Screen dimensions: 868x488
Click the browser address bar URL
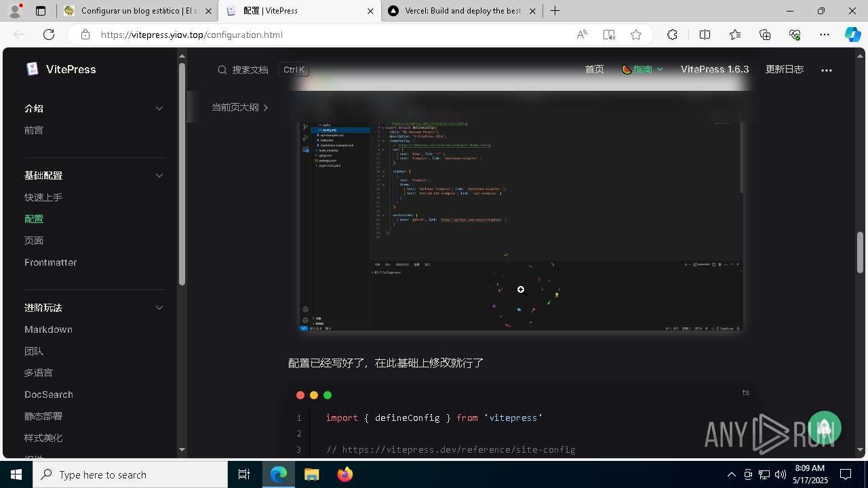[192, 35]
